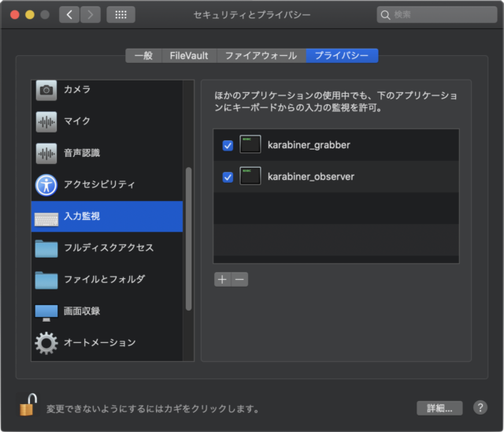The width and height of the screenshot is (504, 432).
Task: Click the 音声認識 waveform icon
Action: pyautogui.click(x=46, y=154)
